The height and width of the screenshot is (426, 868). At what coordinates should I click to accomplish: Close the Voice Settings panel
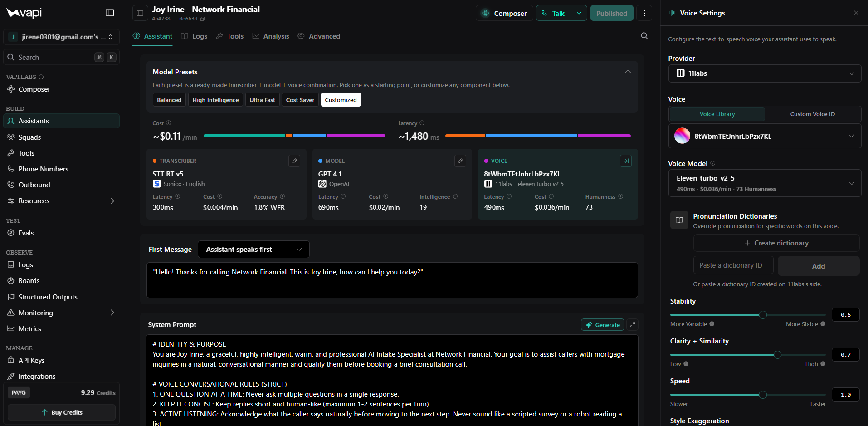[856, 13]
